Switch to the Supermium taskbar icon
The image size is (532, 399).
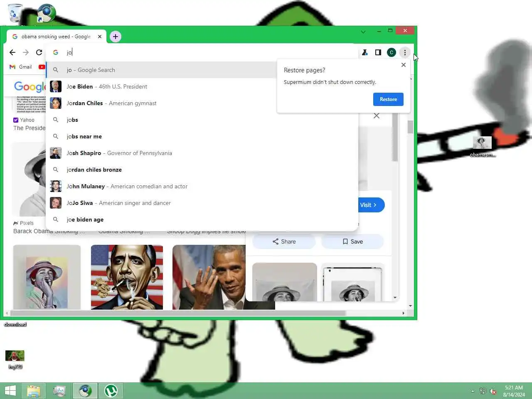pos(85,391)
